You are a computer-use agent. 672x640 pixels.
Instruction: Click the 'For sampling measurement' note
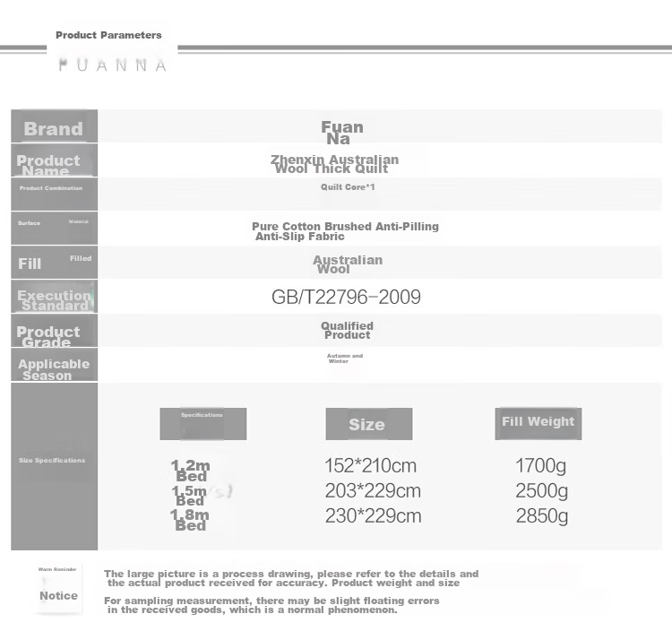pyautogui.click(x=271, y=605)
